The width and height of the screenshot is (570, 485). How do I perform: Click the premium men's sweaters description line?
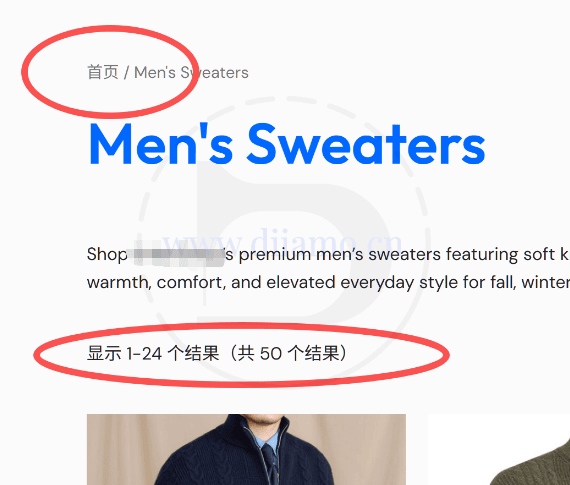point(397,254)
